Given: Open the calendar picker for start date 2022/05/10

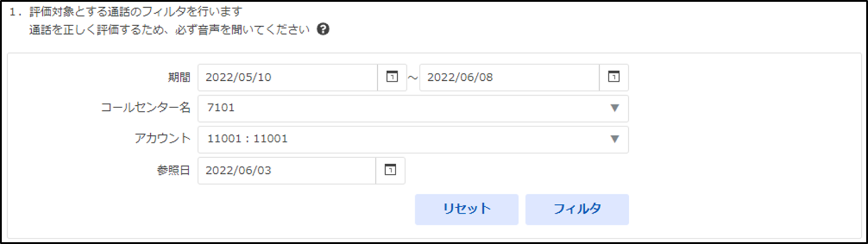Looking at the screenshot, I should tap(392, 77).
